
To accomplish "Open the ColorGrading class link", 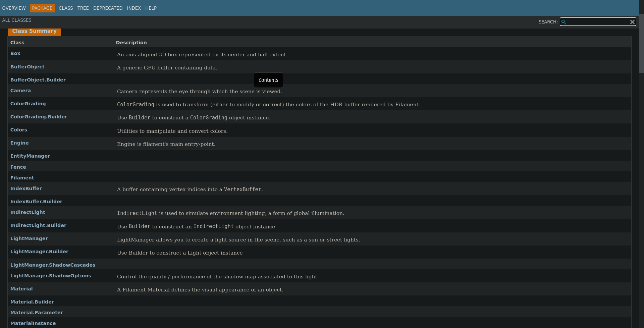I will [28, 104].
